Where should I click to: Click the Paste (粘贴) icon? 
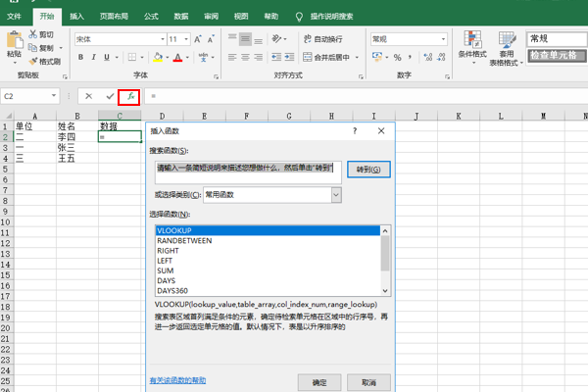click(x=14, y=42)
